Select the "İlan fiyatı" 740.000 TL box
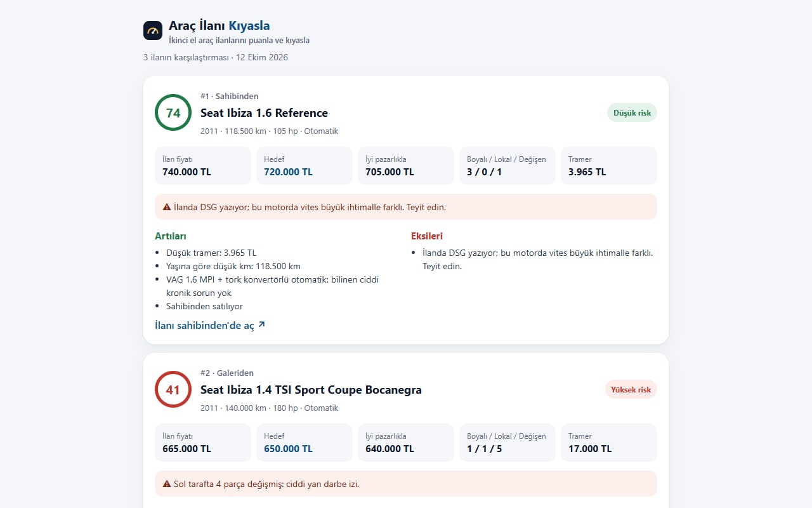The width and height of the screenshot is (812, 508). tap(203, 166)
